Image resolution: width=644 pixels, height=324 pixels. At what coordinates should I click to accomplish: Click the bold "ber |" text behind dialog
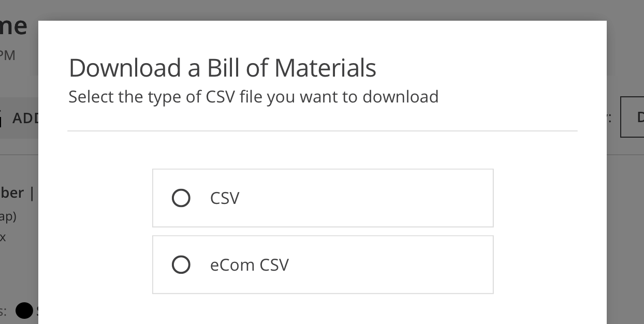pos(18,193)
